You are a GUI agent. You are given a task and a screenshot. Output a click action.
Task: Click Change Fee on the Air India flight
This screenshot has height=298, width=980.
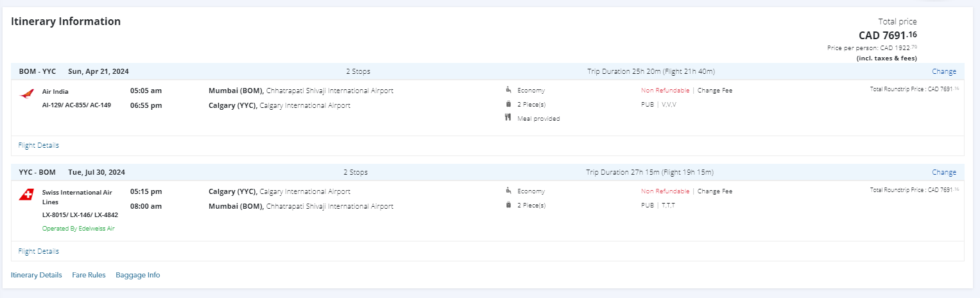[714, 91]
